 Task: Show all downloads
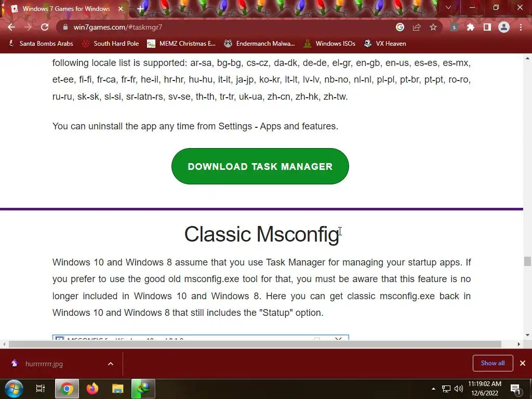[493, 363]
